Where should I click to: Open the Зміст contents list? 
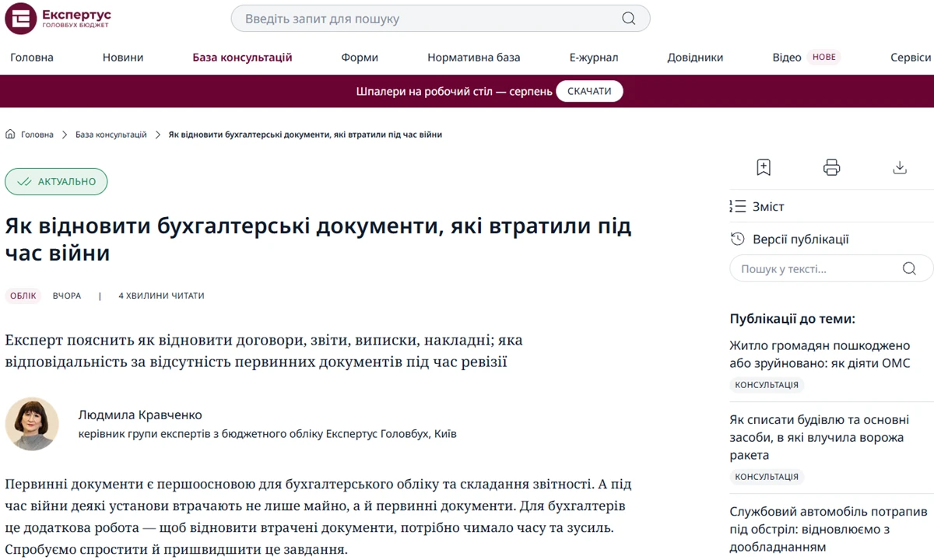click(757, 206)
